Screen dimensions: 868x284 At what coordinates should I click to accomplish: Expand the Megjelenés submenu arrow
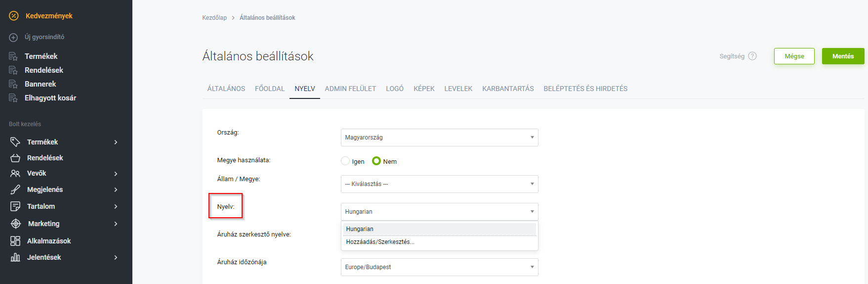click(116, 189)
